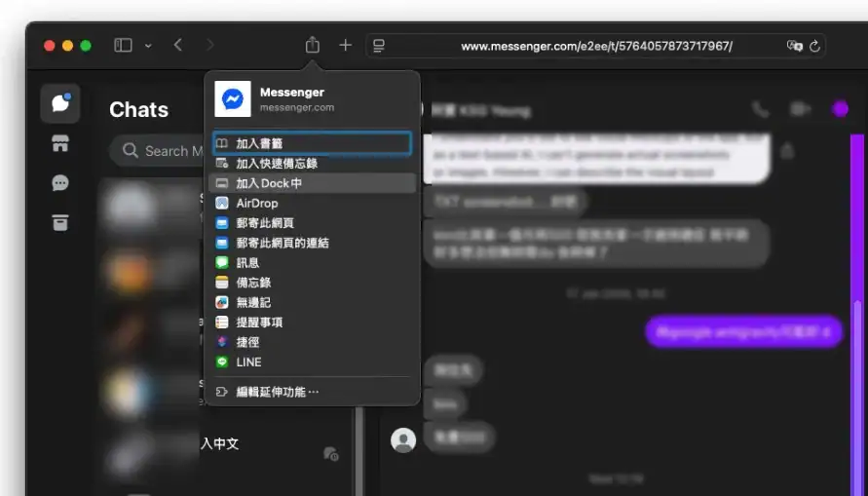
Task: Open the Chats icon in Messenger sidebar
Action: point(59,104)
